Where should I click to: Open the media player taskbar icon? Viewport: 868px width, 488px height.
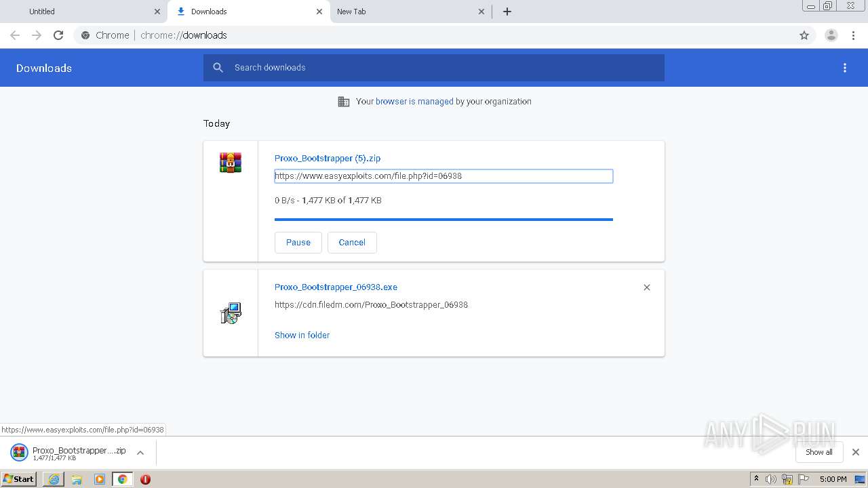coord(100,479)
